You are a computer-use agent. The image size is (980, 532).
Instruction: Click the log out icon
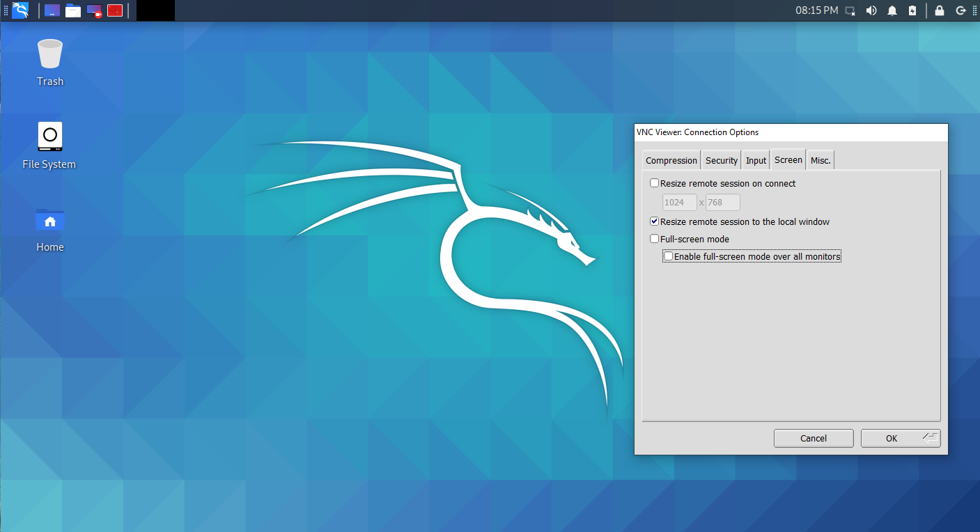tap(960, 10)
